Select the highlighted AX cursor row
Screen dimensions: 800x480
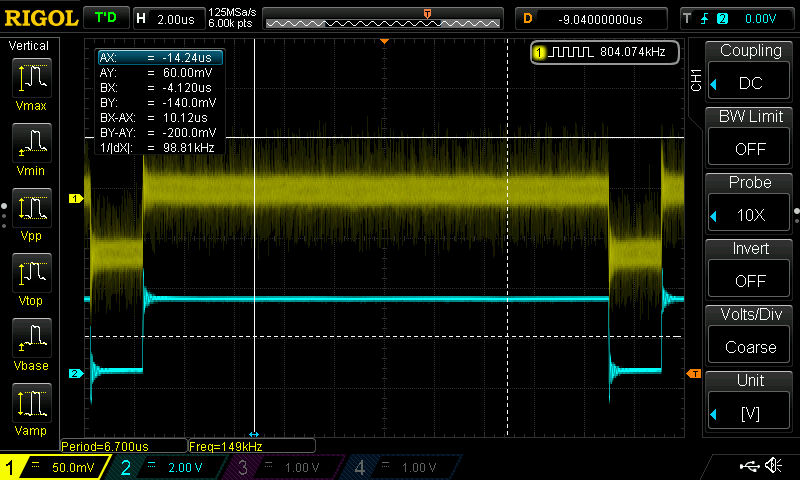pyautogui.click(x=160, y=58)
